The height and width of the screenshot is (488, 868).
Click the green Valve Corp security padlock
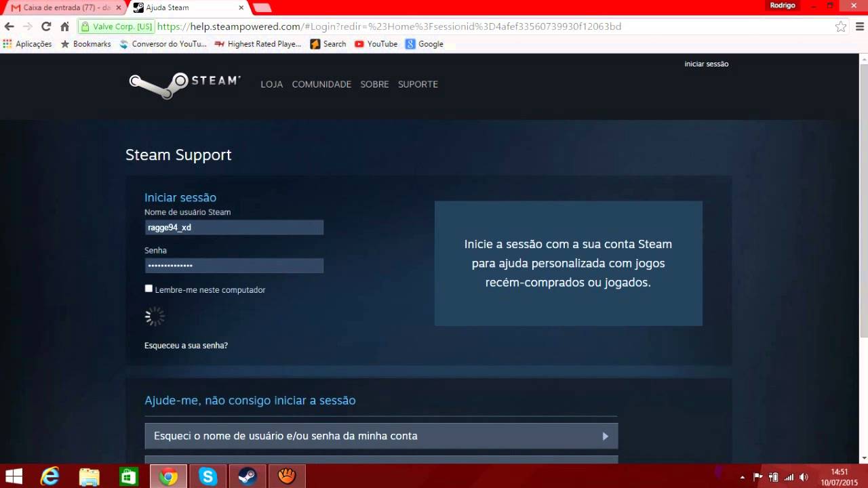tap(85, 26)
